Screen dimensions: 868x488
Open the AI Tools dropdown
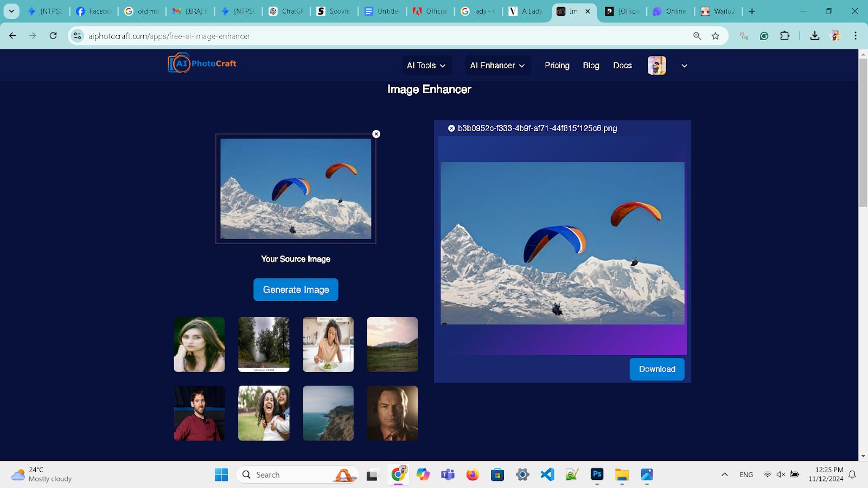point(426,66)
